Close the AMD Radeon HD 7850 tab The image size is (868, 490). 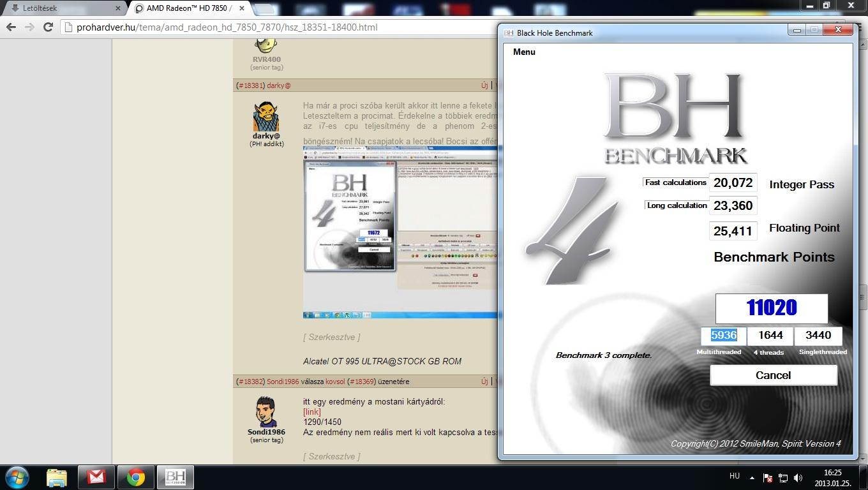[242, 9]
